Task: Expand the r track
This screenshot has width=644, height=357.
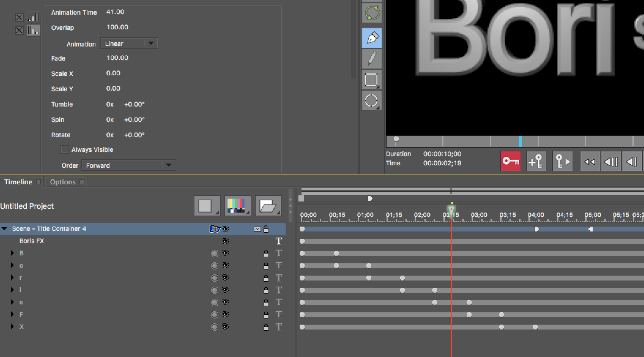Action: 12,277
